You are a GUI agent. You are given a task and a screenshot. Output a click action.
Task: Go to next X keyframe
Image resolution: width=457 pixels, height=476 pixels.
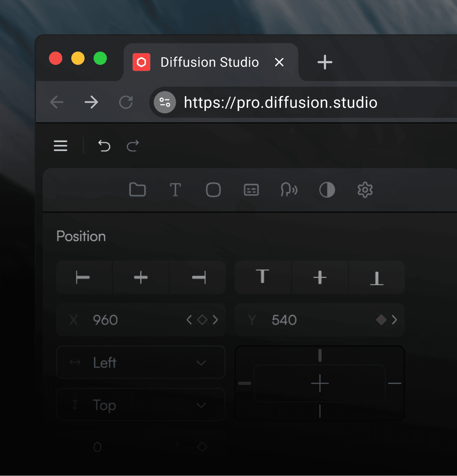coord(215,320)
